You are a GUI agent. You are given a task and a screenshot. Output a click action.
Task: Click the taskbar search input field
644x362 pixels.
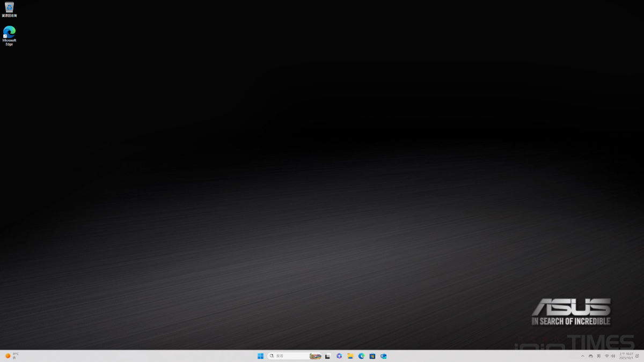tap(287, 356)
